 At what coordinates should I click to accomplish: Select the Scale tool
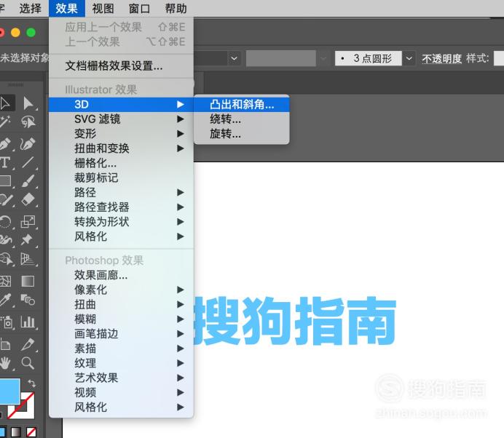(28, 222)
